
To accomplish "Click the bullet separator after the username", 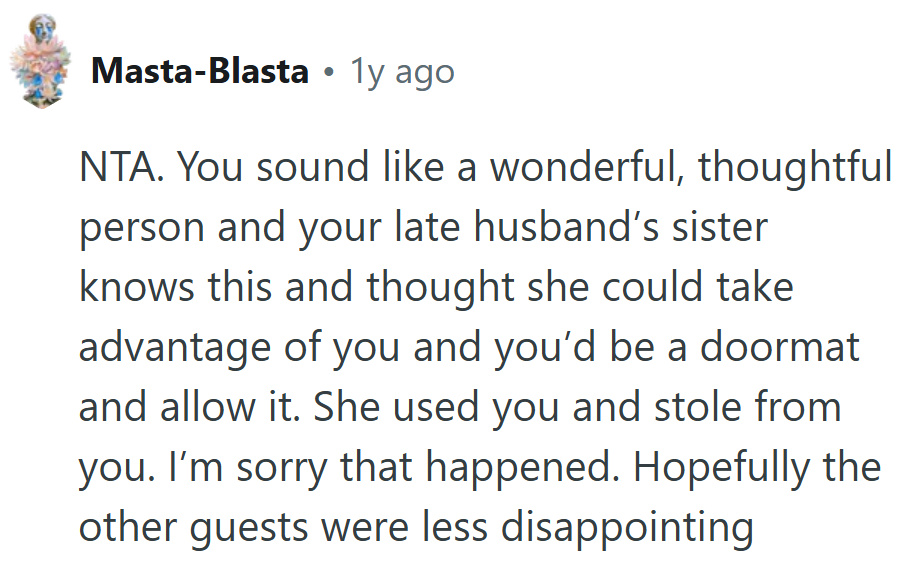I will coord(328,72).
